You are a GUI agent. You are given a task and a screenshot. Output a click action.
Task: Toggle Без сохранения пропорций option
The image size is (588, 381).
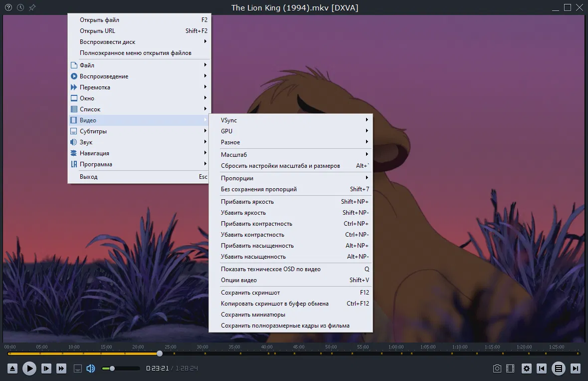pos(291,189)
